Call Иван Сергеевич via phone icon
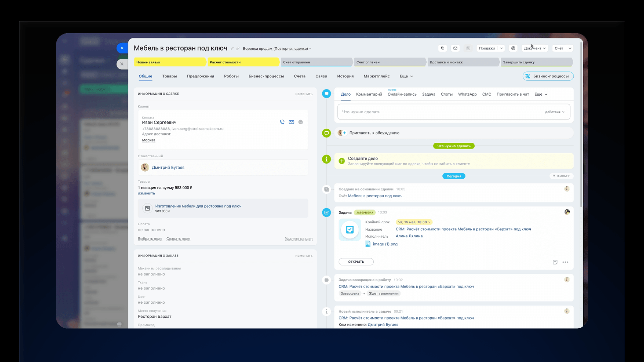 click(x=282, y=122)
